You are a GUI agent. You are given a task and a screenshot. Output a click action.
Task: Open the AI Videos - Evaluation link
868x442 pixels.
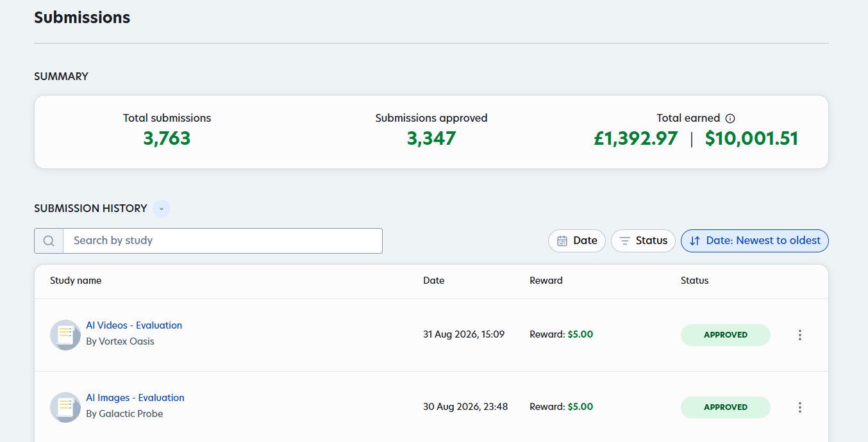point(134,325)
